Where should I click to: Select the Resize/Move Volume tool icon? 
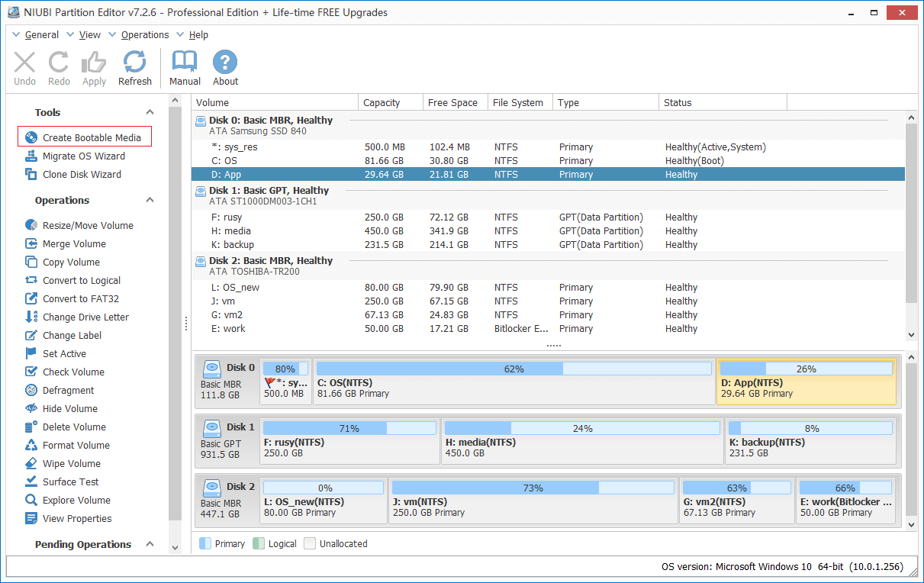tap(31, 225)
